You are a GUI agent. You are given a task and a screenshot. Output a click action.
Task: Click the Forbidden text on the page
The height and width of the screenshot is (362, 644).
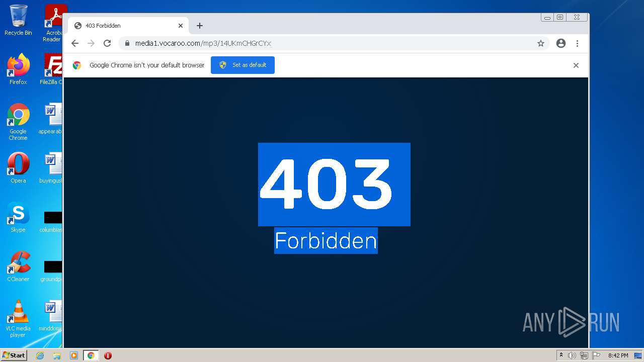pyautogui.click(x=326, y=241)
